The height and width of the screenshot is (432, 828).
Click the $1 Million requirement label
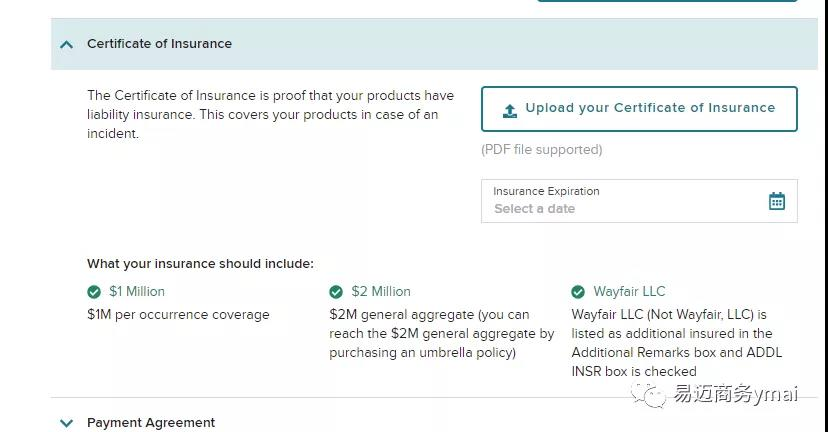(137, 292)
